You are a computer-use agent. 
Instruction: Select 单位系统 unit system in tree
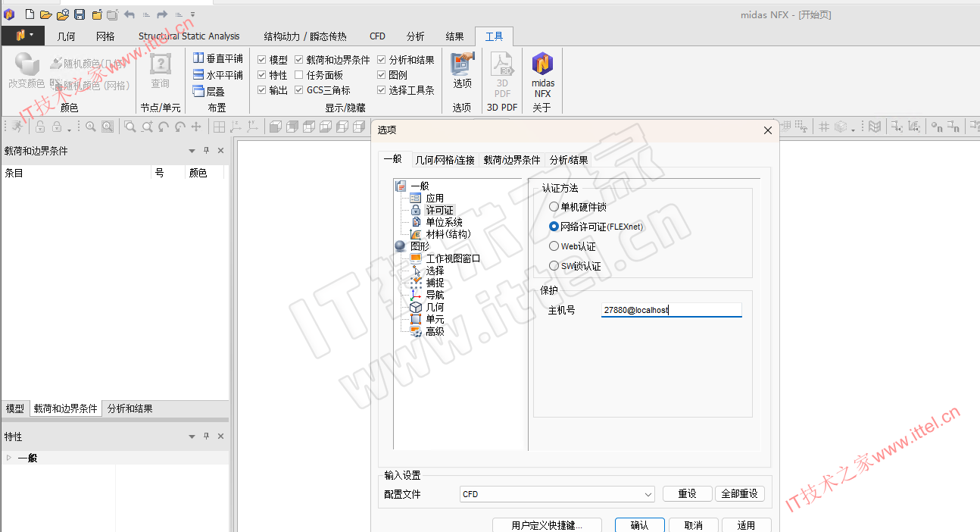click(444, 222)
